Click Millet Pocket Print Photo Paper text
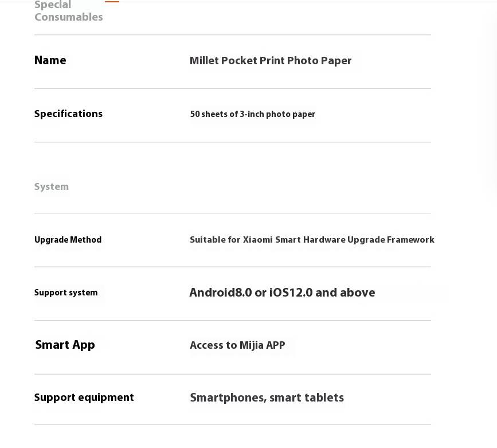Screen dimensions: 497x448 [x=271, y=61]
